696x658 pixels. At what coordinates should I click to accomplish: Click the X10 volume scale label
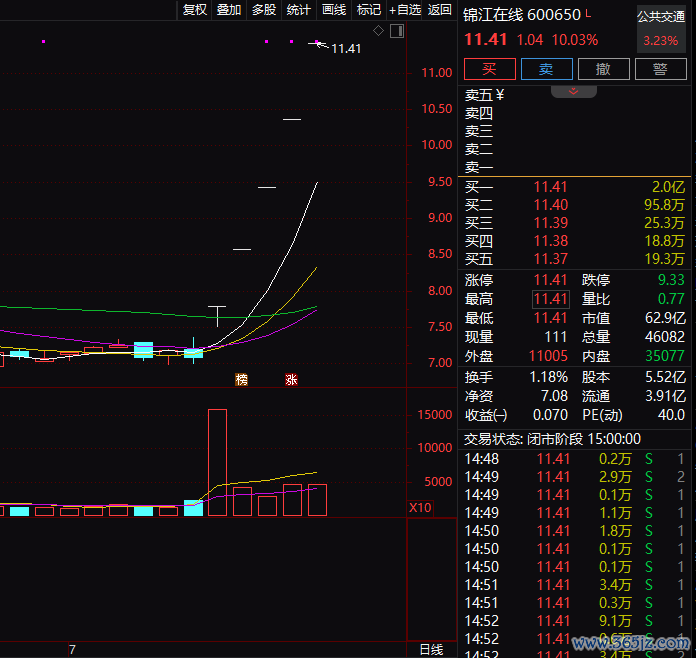(420, 507)
